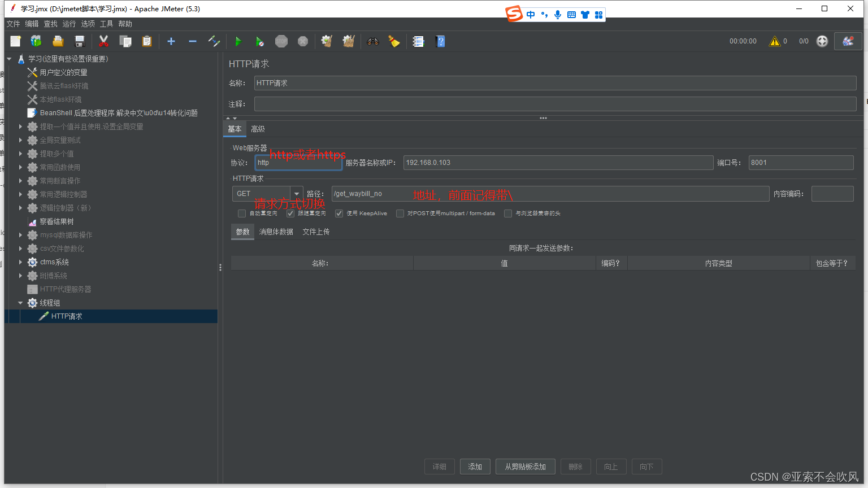Viewport: 868px width, 488px height.
Task: Open the 文件 menu
Action: click(13, 24)
